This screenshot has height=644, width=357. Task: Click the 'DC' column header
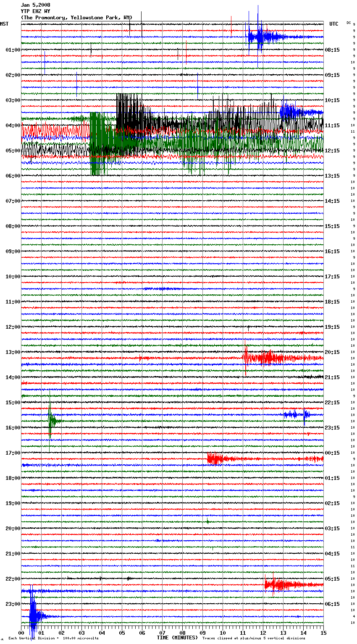click(x=349, y=23)
